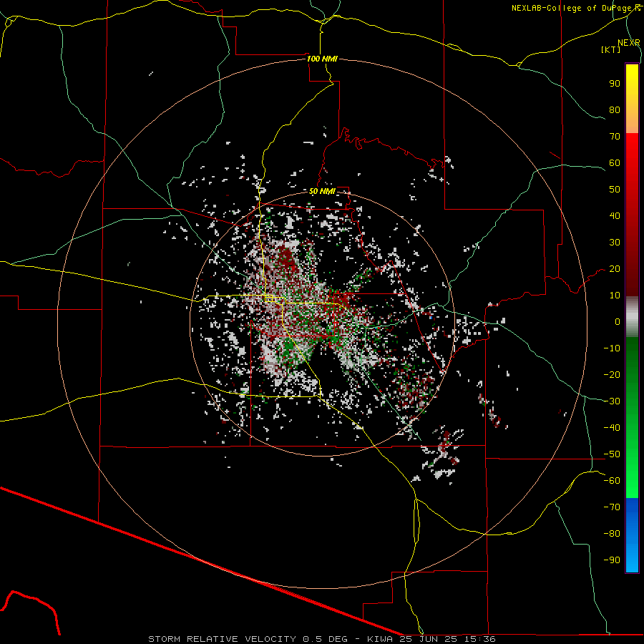Select the 50 NMI range ring label
Screen dimensions: 644x644
pos(322,191)
